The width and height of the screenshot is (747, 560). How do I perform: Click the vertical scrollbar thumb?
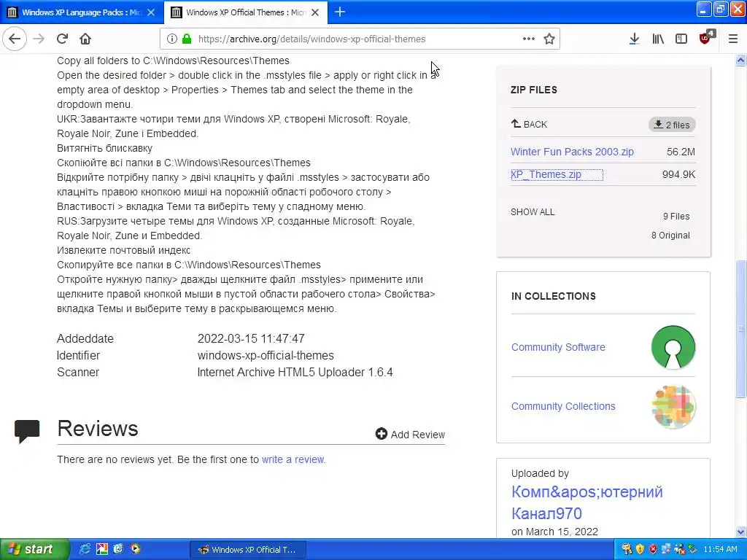740,329
